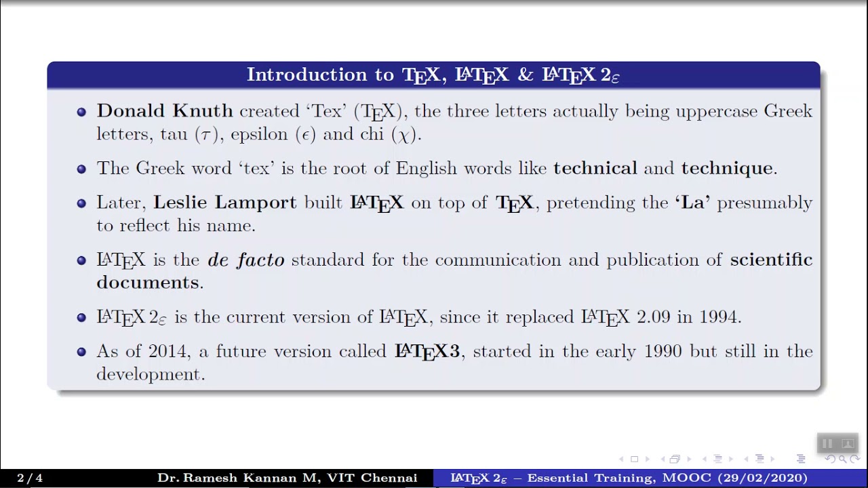Click the text 'epsilon (ϵ)'
This screenshot has width=868, height=488.
pyautogui.click(x=273, y=134)
